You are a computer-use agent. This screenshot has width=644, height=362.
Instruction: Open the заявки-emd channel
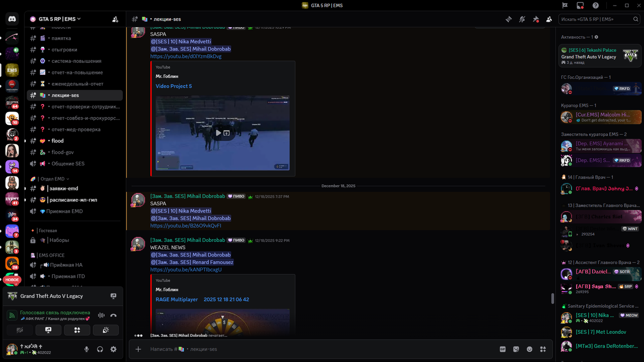pos(74,189)
